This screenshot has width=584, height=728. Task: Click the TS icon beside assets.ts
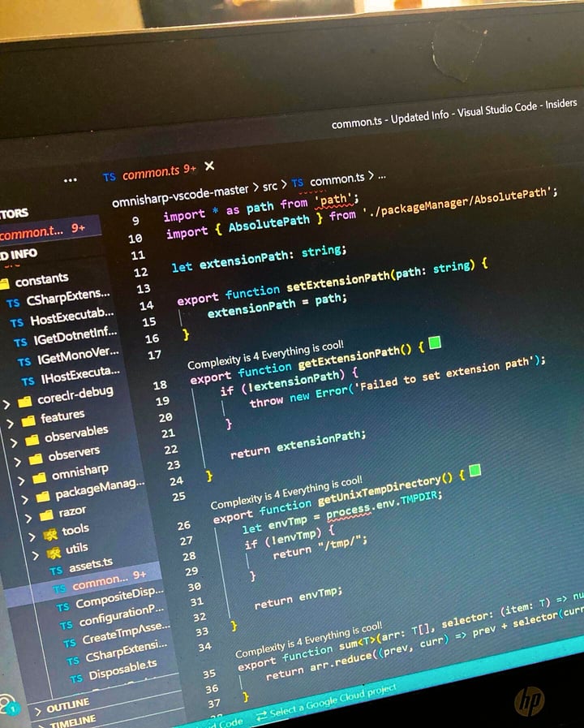(x=56, y=571)
